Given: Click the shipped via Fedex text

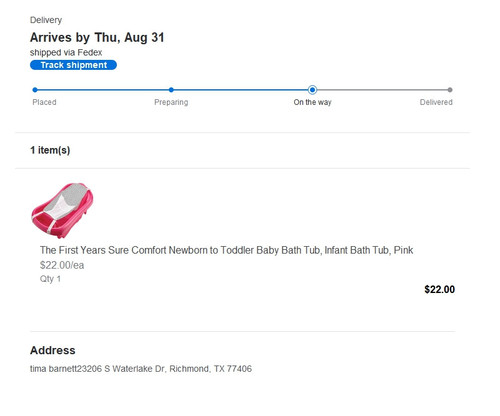Looking at the screenshot, I should coord(66,53).
